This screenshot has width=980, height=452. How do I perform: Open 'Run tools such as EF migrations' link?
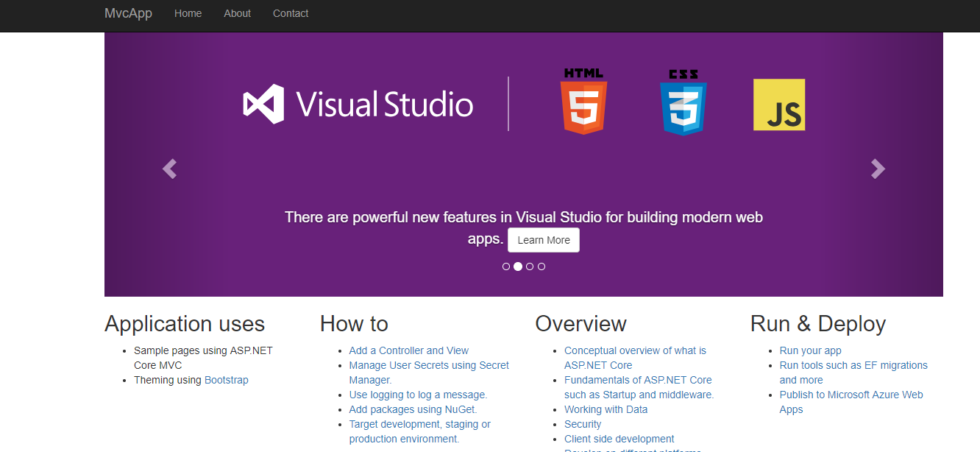point(853,372)
